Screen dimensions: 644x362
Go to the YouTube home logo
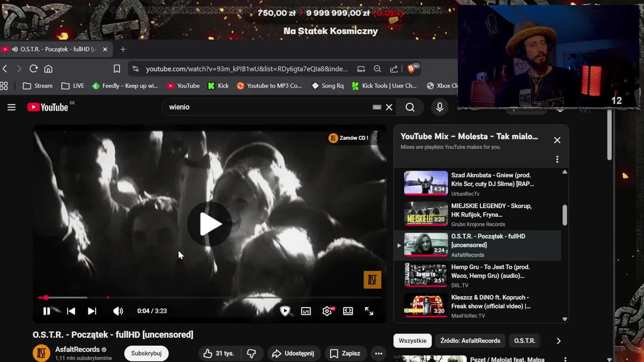coord(48,107)
